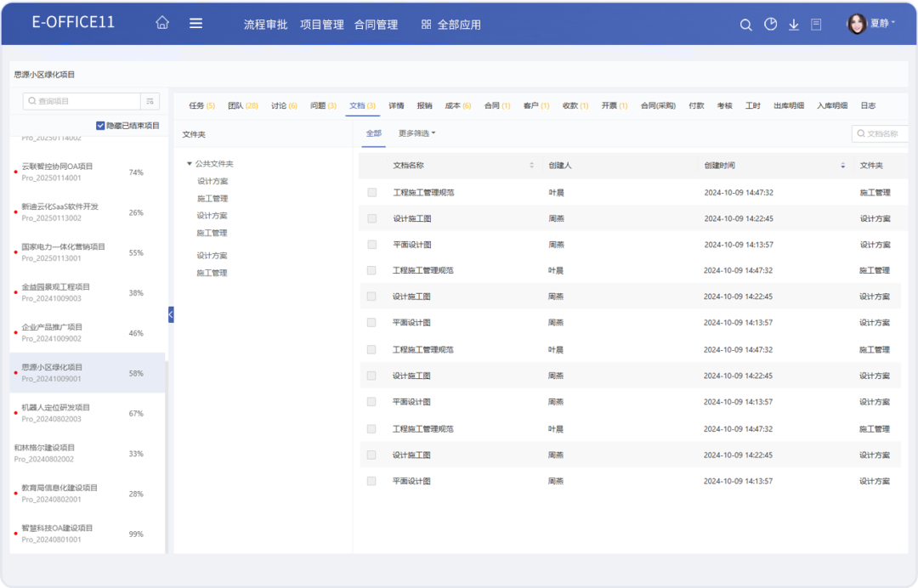Open the 夏静 user account dropdown
The height and width of the screenshot is (588, 918).
tap(871, 24)
